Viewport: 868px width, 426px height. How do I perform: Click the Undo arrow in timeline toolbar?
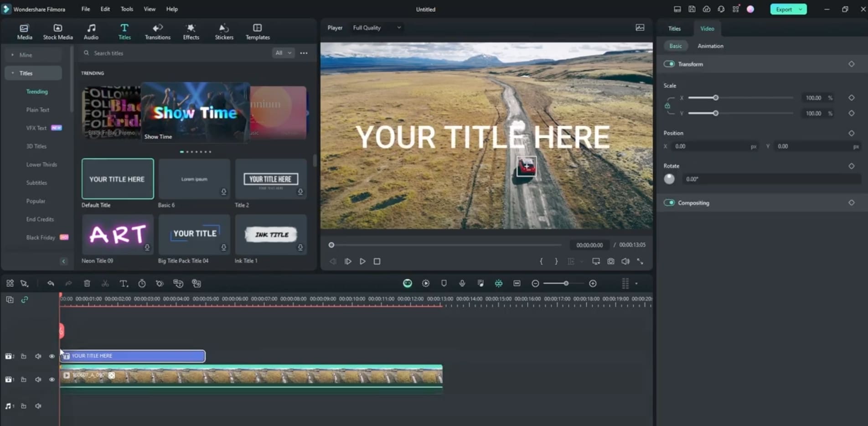pyautogui.click(x=51, y=284)
